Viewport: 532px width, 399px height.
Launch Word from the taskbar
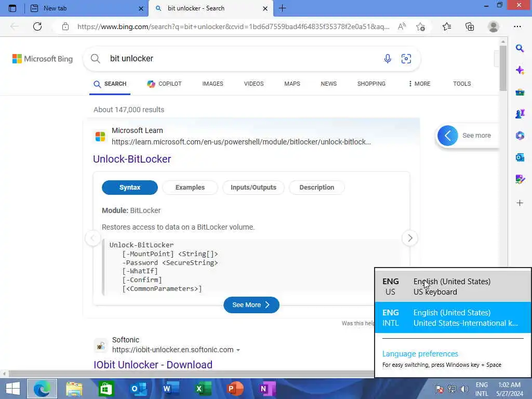(170, 389)
